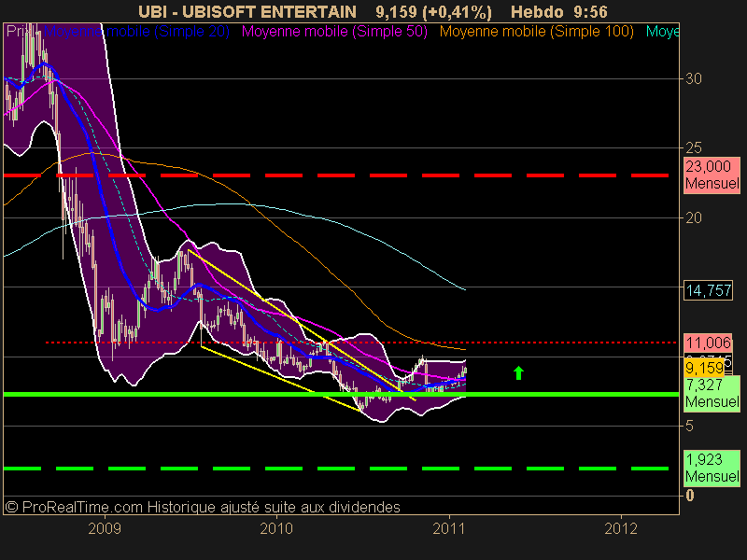Click the chart title UBI - UBISOFT ENTERTAIN
This screenshot has height=560, width=747.
[x=247, y=12]
